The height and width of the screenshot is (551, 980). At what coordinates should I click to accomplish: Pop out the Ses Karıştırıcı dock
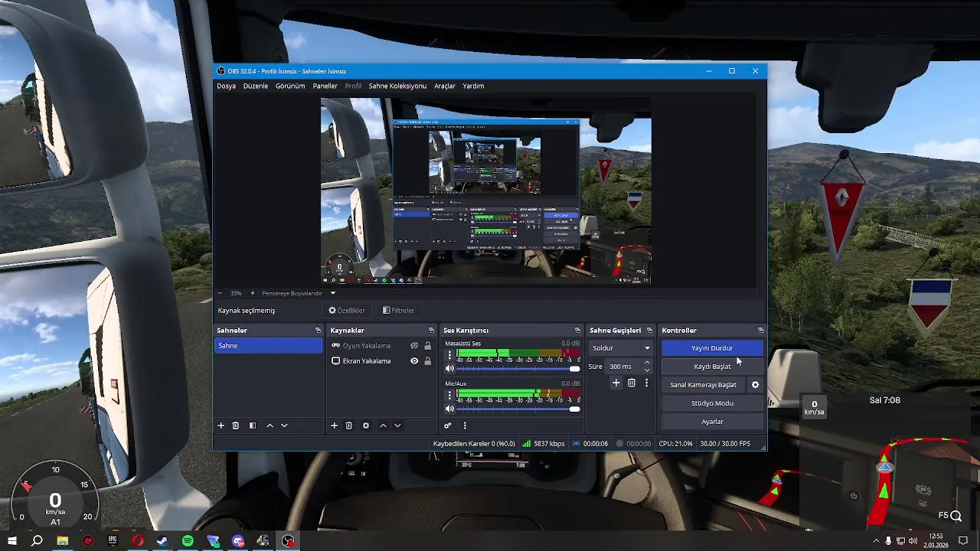pos(577,331)
